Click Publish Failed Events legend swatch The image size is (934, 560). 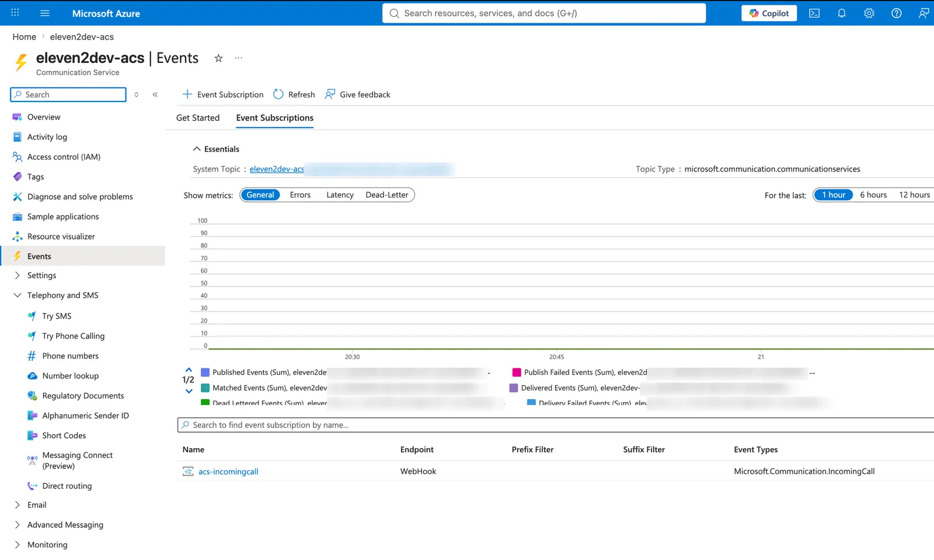(517, 372)
